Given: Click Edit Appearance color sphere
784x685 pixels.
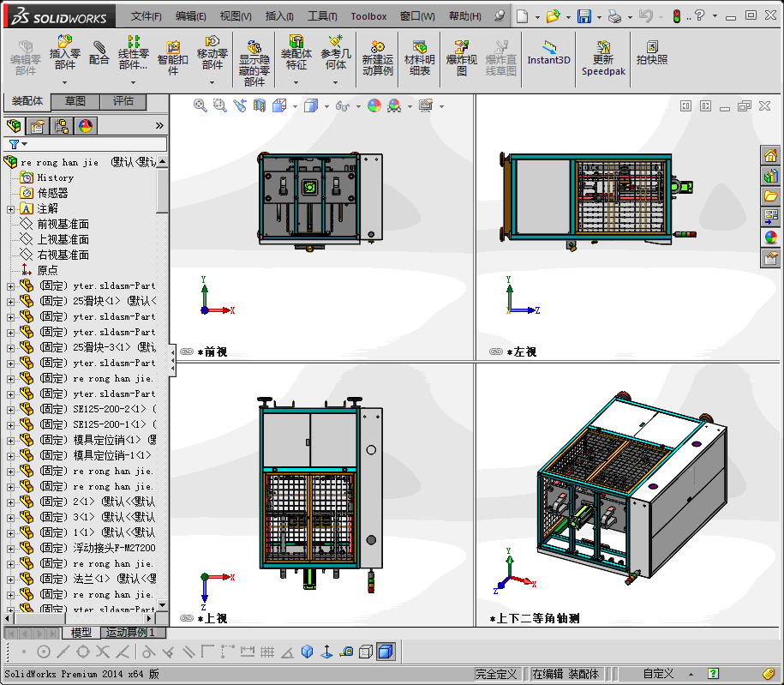Looking at the screenshot, I should click(374, 105).
